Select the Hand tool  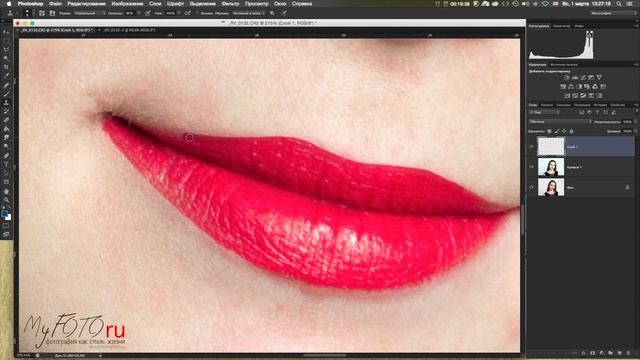(x=6, y=191)
